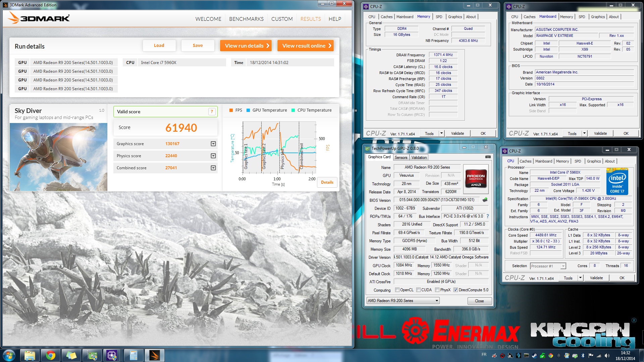Viewport: 644px width, 362px height.
Task: Open Windows Explorer from the taskbar
Action: tap(30, 355)
